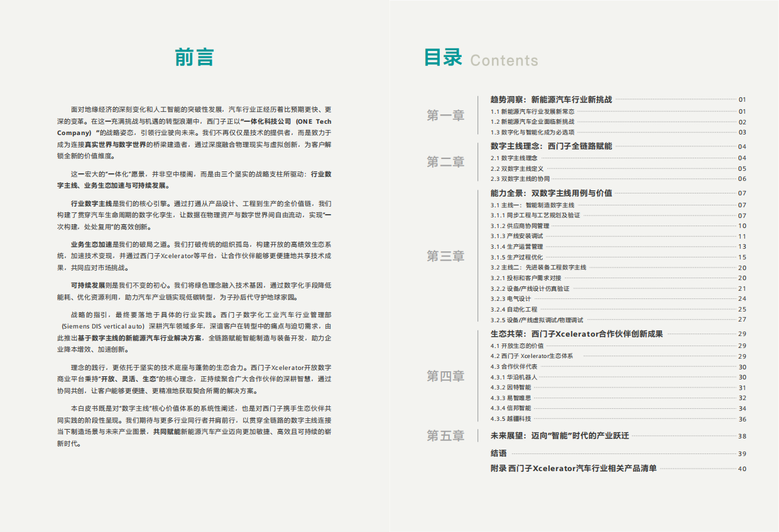
Task: Select the '第一章' chapter label
Action: 446,116
